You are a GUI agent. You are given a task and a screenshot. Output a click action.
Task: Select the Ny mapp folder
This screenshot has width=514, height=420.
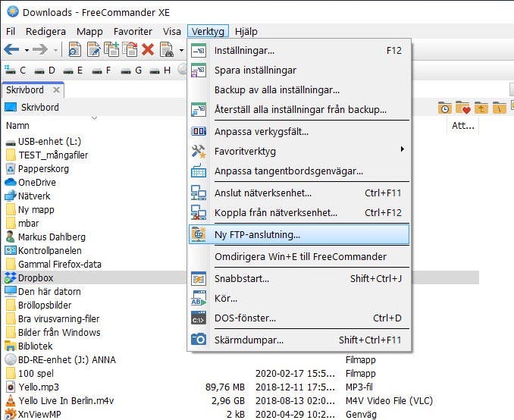tap(30, 209)
